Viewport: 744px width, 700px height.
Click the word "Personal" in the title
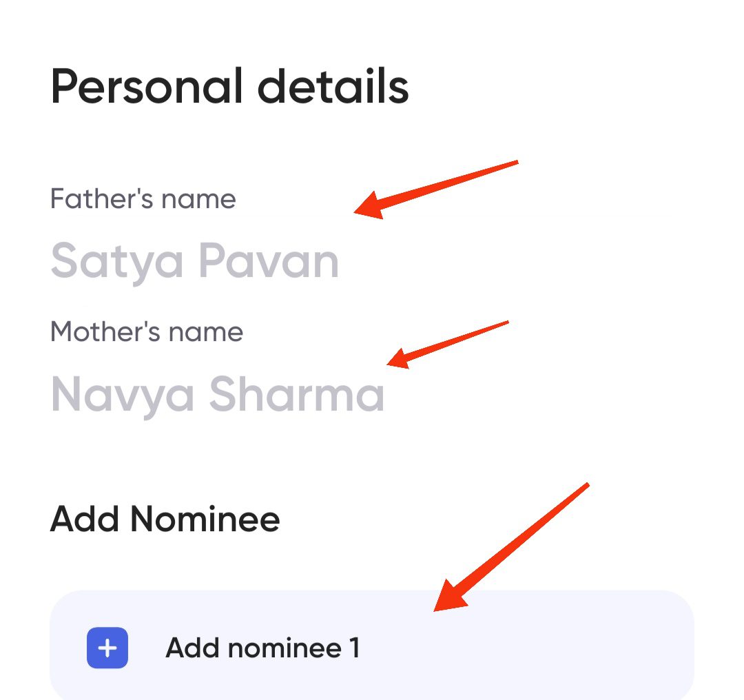pyautogui.click(x=146, y=87)
